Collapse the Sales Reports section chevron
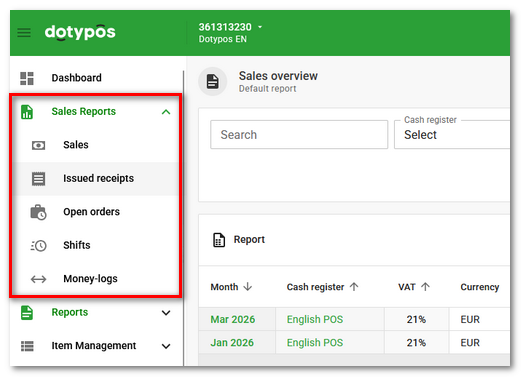The image size is (521, 377). tap(166, 112)
